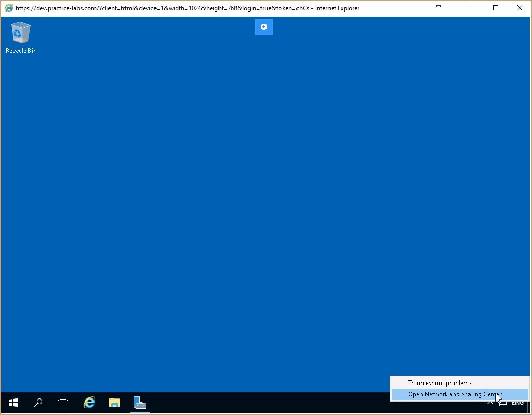This screenshot has width=532, height=415.
Task: Click the Recycle Bin label text
Action: tap(21, 51)
